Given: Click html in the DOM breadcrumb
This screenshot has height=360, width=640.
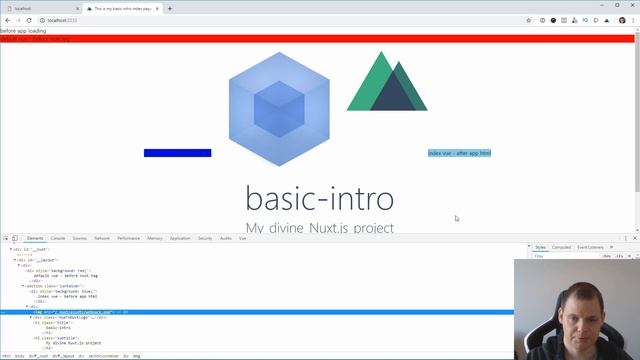Looking at the screenshot, I should [7, 356].
